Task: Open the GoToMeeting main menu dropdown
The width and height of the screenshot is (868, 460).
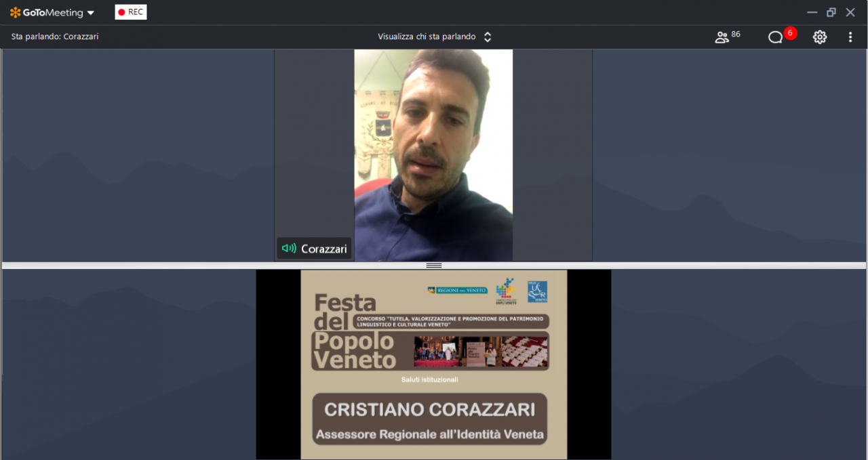Action: (x=91, y=13)
